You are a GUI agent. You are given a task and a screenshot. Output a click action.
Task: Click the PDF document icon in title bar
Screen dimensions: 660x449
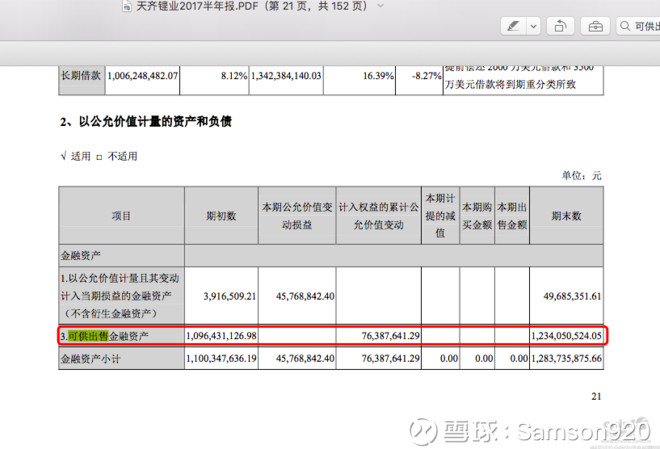coord(126,6)
